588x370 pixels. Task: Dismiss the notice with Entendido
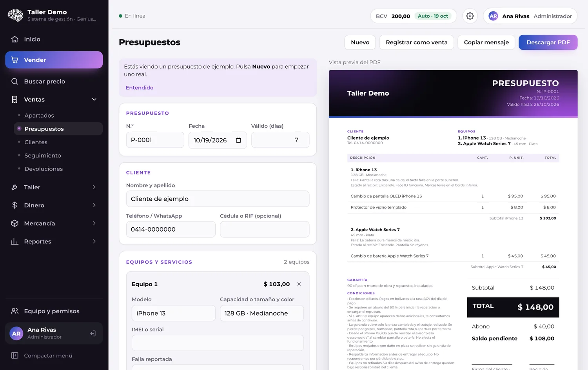pyautogui.click(x=140, y=88)
